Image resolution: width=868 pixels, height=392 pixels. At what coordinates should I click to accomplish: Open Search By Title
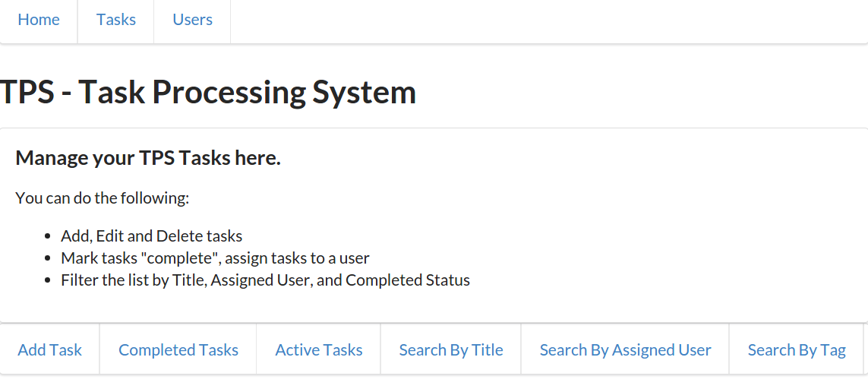451,350
